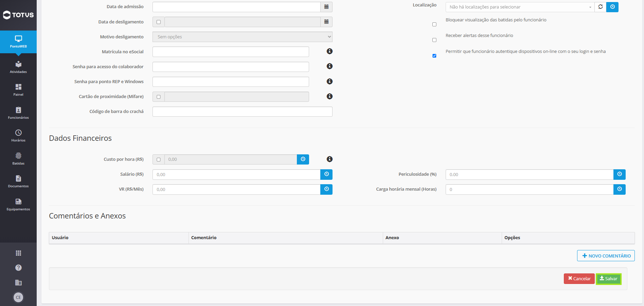Image resolution: width=644 pixels, height=306 pixels.
Task: Open the PontoWEB module
Action: coord(18,42)
